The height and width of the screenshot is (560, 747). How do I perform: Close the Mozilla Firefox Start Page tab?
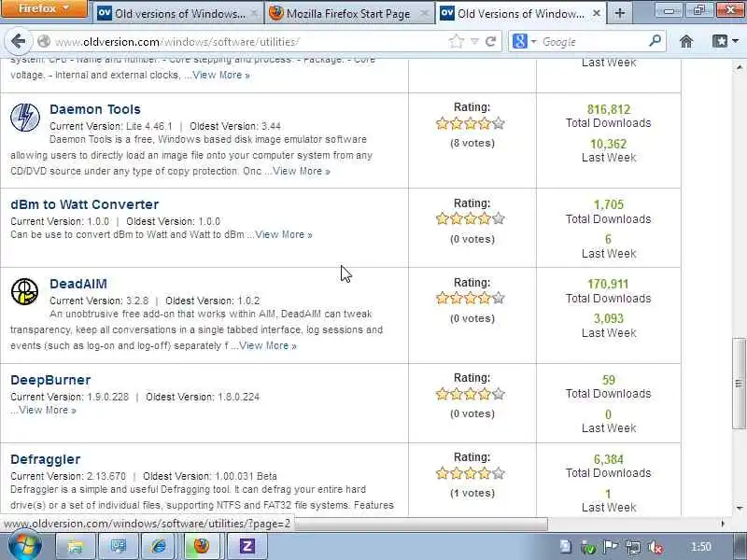point(424,14)
